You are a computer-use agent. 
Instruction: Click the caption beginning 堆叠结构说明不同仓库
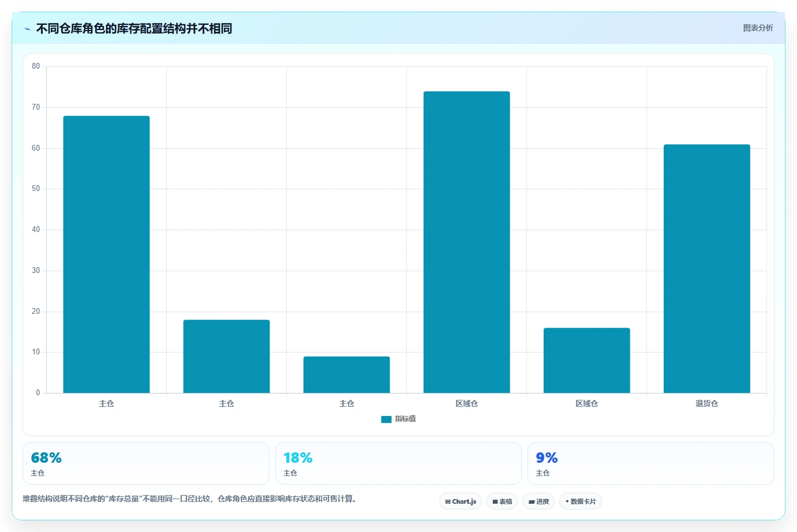pyautogui.click(x=189, y=499)
